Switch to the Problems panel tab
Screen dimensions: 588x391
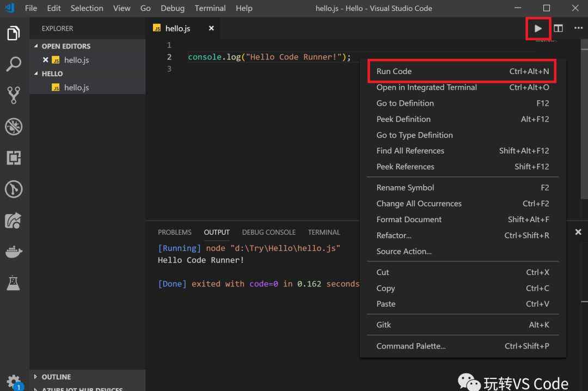click(x=174, y=232)
